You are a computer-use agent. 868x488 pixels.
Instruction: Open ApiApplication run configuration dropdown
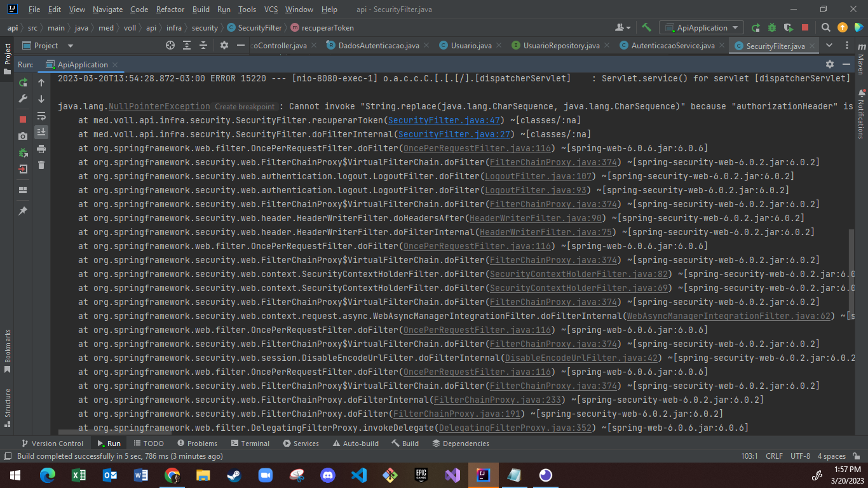tap(702, 27)
